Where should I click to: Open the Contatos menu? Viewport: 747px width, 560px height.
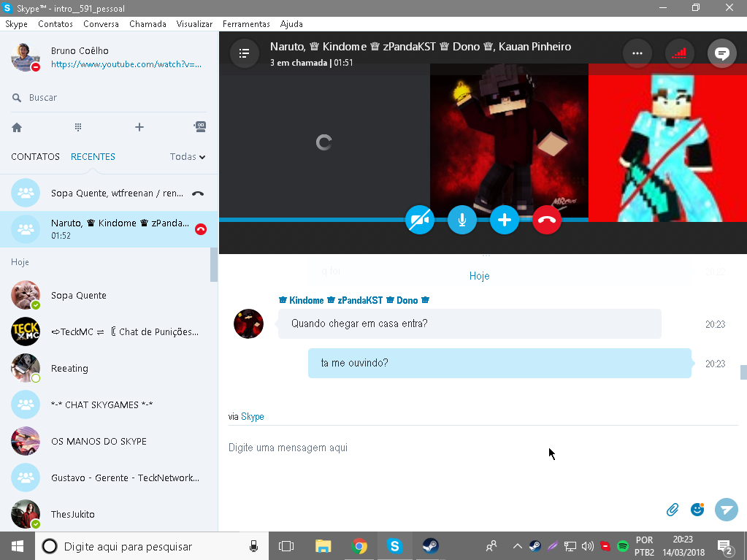coord(55,24)
